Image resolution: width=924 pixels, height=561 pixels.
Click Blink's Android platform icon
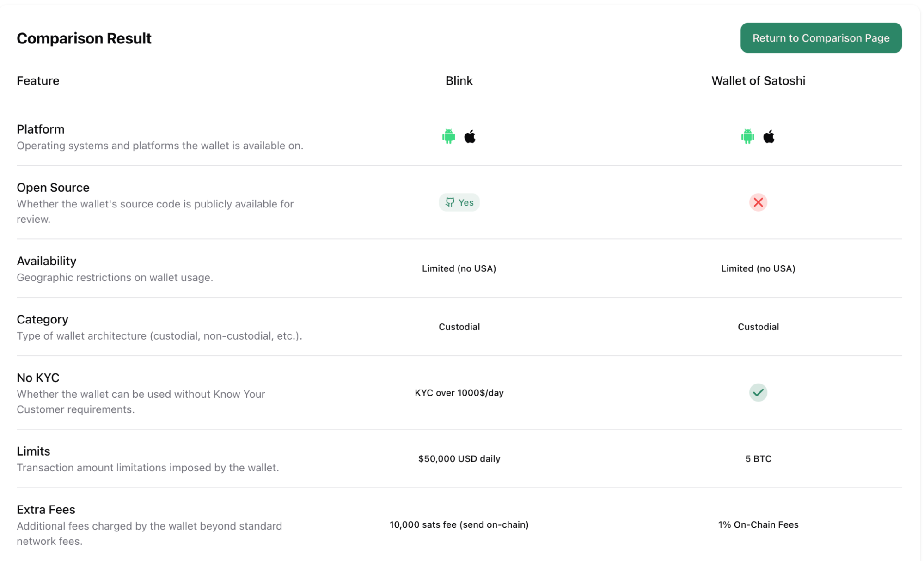point(448,137)
